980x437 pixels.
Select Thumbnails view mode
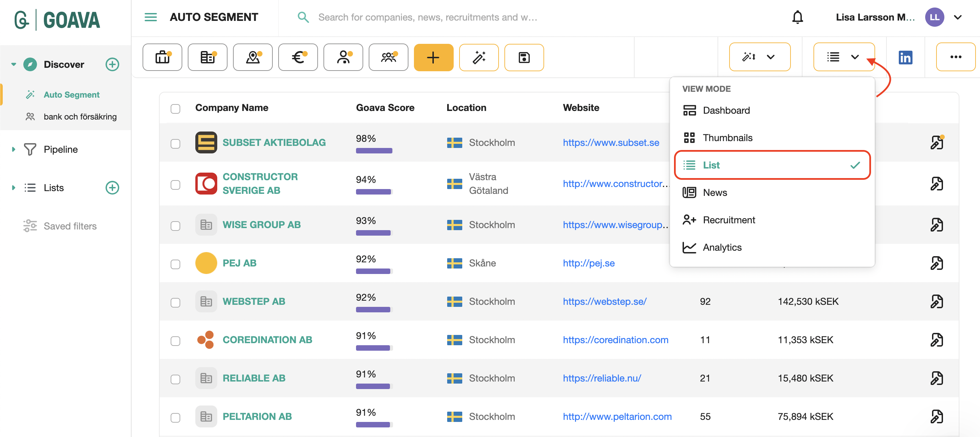click(727, 138)
